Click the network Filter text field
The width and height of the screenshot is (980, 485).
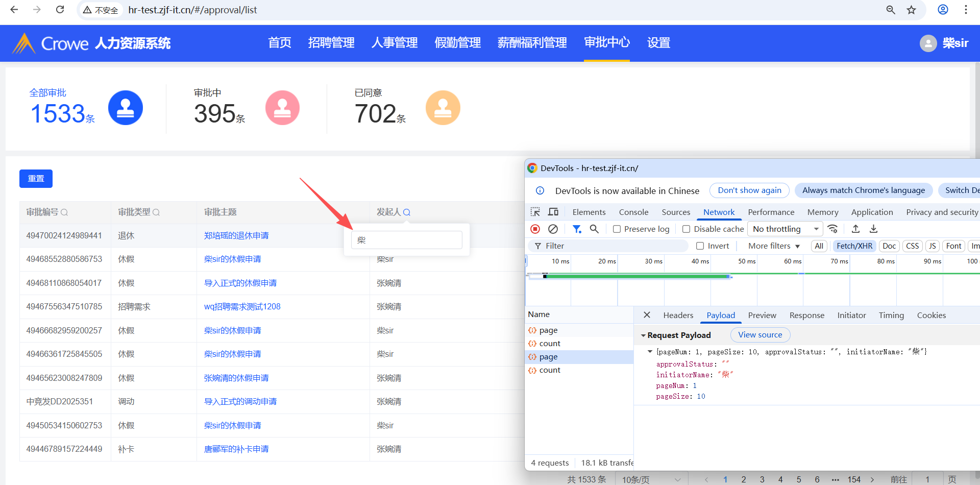(607, 246)
